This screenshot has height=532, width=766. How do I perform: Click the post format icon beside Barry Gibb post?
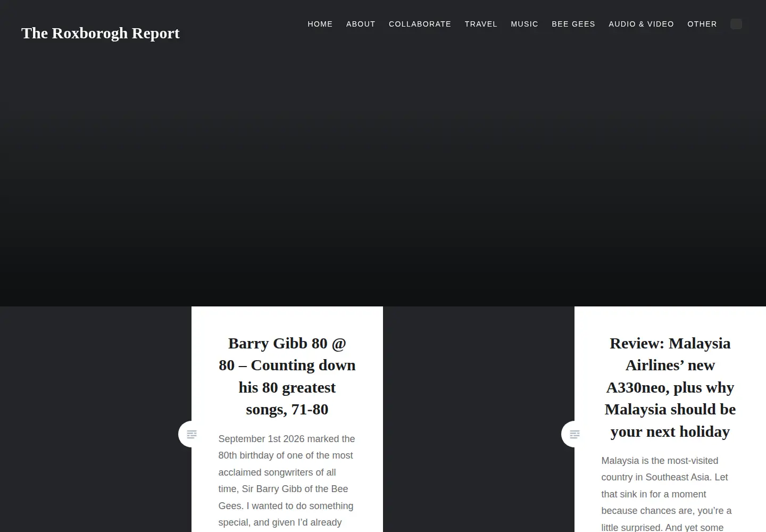(191, 434)
